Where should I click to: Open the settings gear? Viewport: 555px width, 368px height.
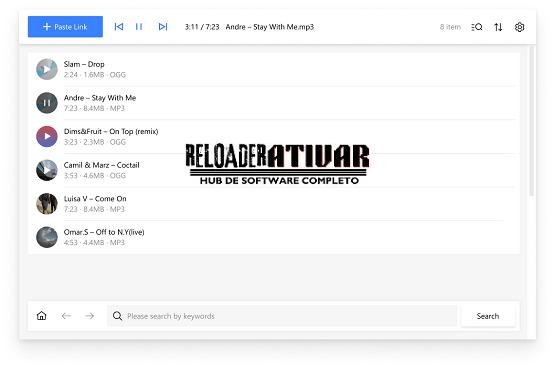pos(519,27)
